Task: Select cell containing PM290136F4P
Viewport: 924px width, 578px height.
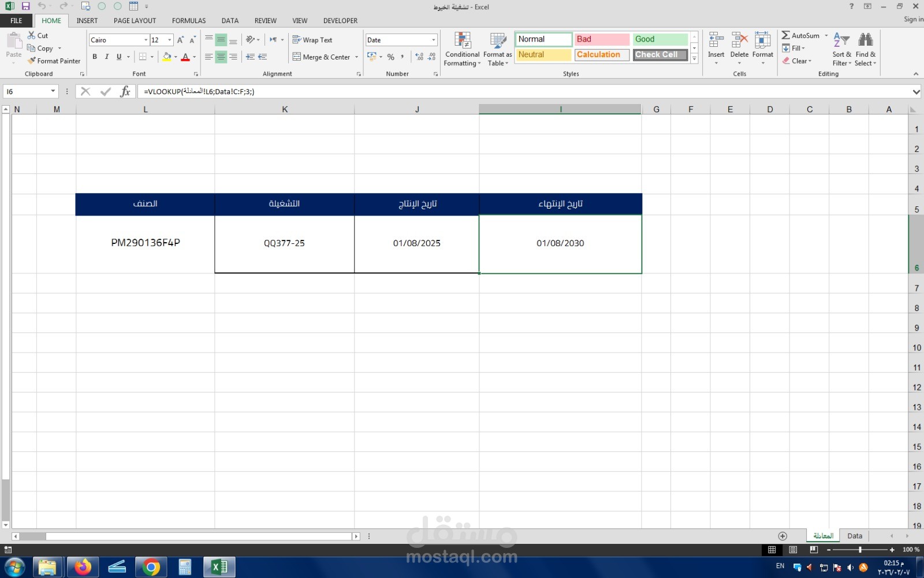Action: point(146,243)
